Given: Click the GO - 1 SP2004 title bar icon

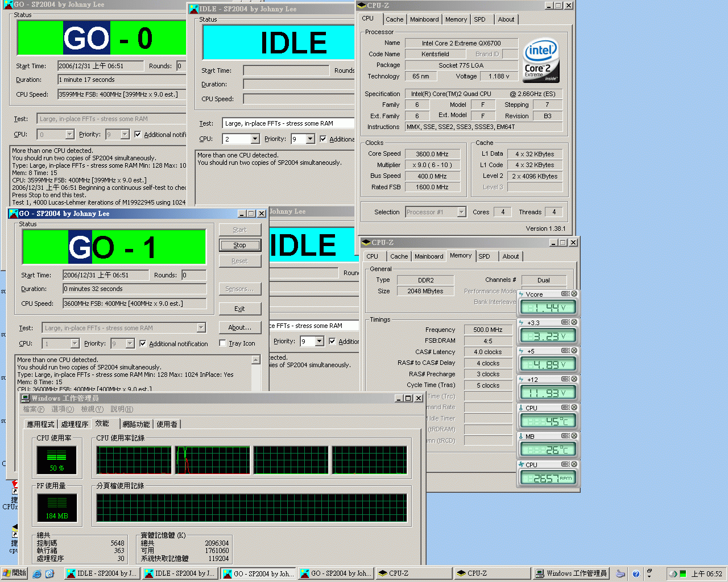Looking at the screenshot, I should [14, 214].
